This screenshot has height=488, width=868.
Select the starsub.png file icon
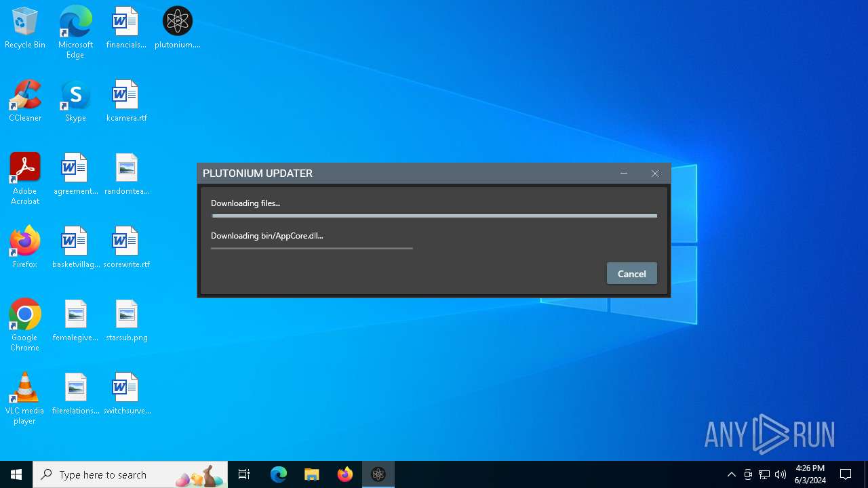[126, 321]
